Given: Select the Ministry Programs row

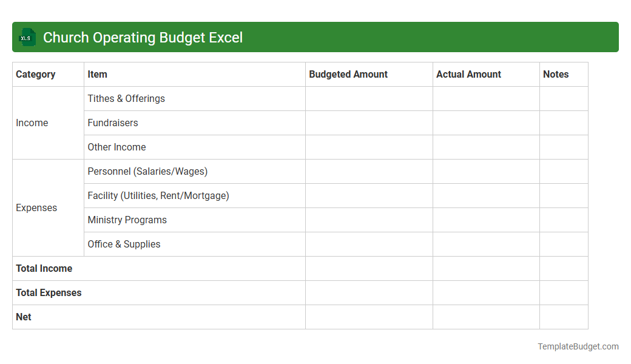Looking at the screenshot, I should tap(127, 220).
